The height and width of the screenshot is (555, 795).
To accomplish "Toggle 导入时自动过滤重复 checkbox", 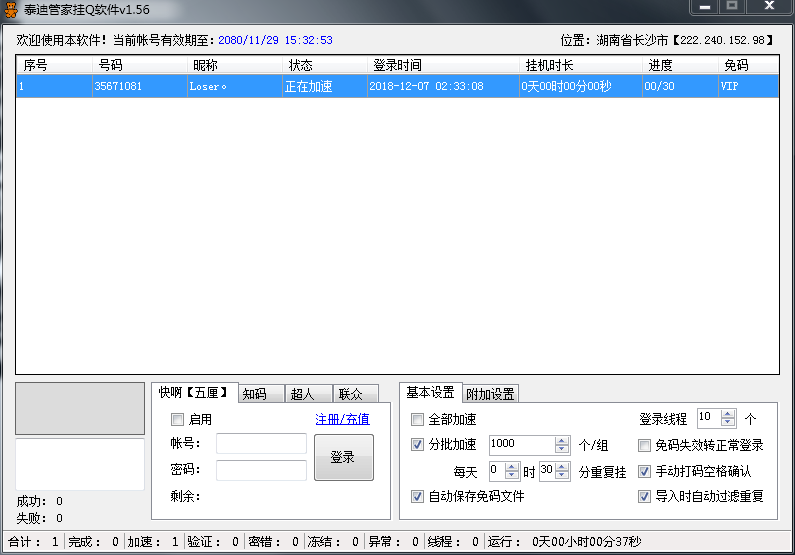I will click(x=645, y=496).
